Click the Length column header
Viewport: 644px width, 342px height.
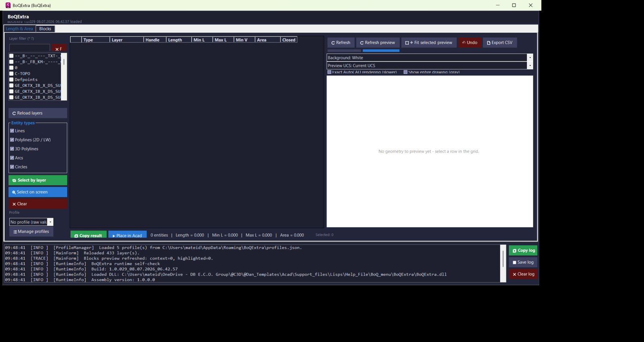(179, 40)
